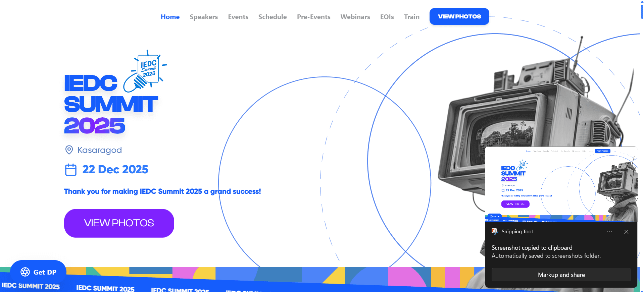Open the Webinars nav item

point(355,17)
